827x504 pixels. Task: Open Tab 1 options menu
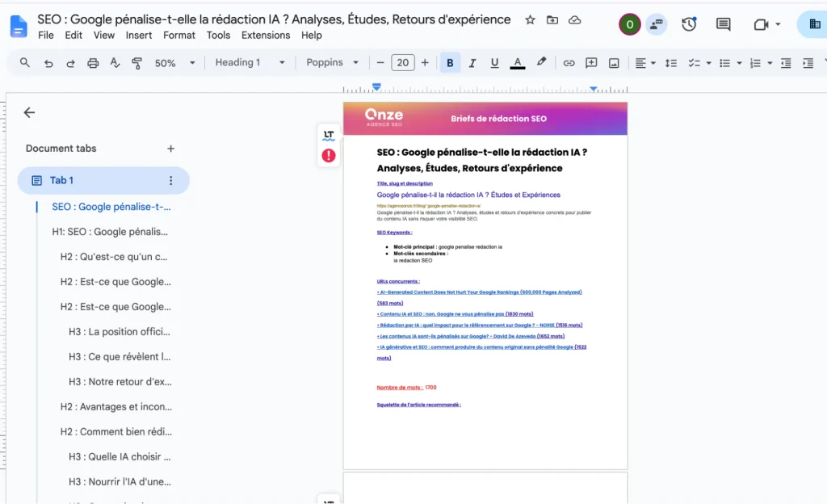tap(171, 181)
